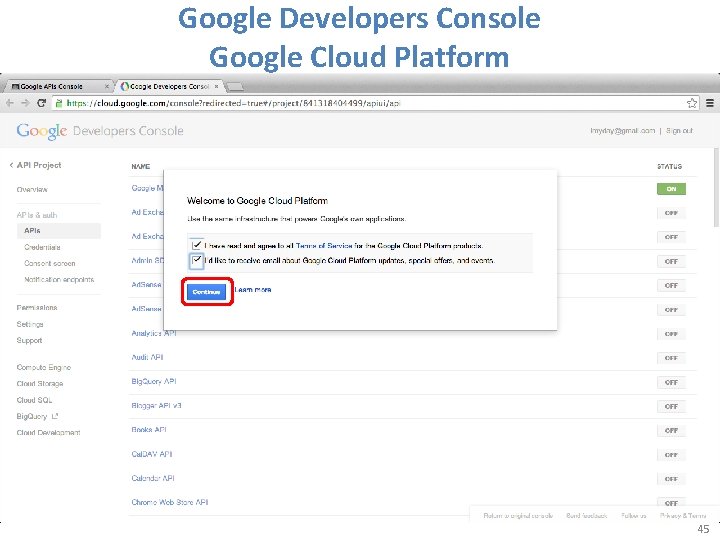The height and width of the screenshot is (540, 720).
Task: Toggle Audit API status OFF switch
Action: (671, 358)
